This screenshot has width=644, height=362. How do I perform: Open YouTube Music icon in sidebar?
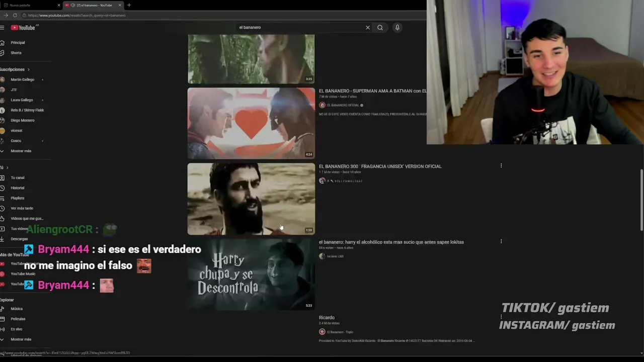(3, 274)
